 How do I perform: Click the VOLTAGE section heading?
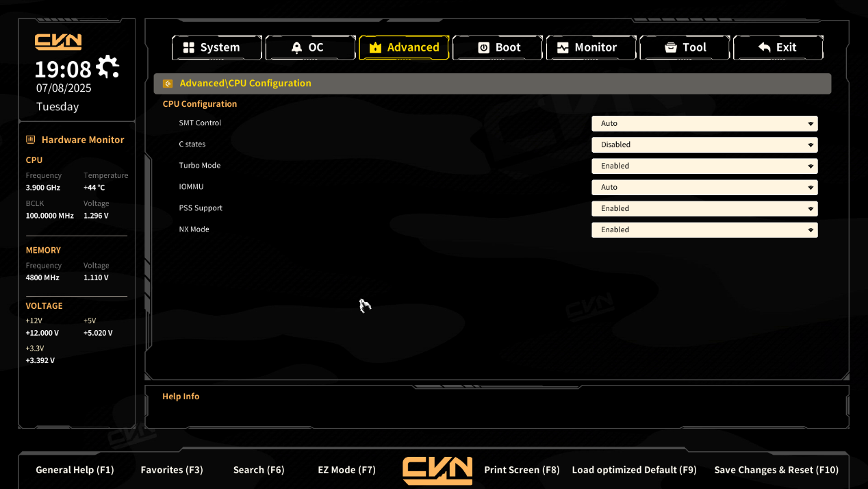pos(44,306)
